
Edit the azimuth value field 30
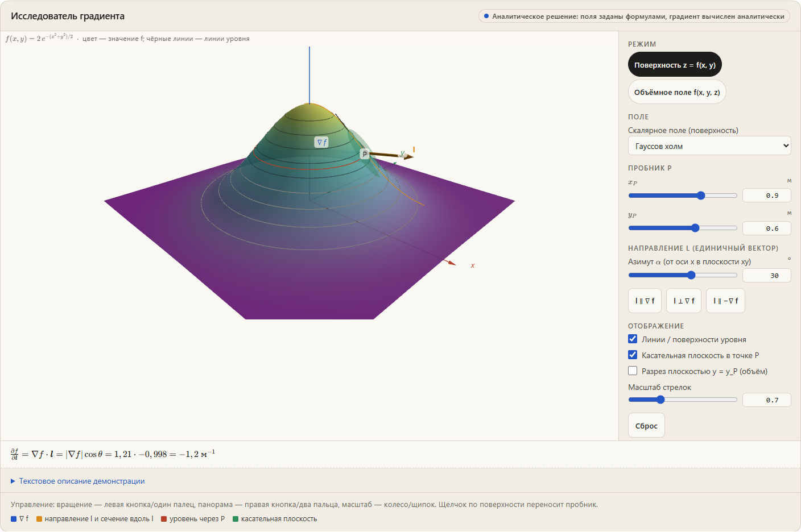coord(767,276)
